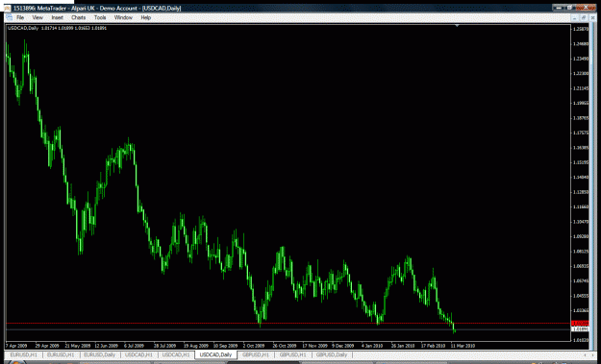Open the Tools menu
This screenshot has height=364, width=601.
(100, 17)
